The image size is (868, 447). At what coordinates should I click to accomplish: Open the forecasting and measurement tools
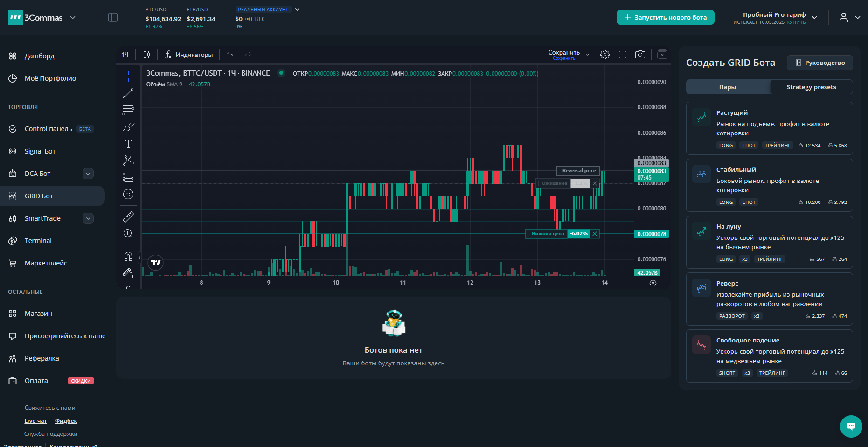pyautogui.click(x=128, y=177)
